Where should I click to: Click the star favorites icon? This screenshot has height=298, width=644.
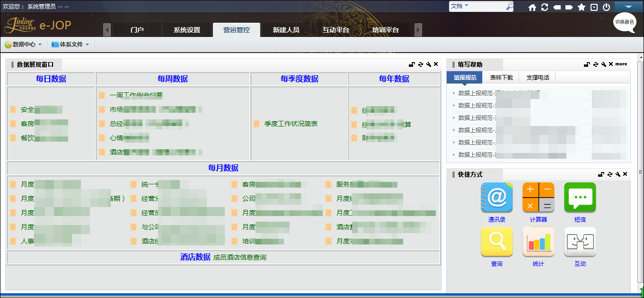pyautogui.click(x=582, y=7)
